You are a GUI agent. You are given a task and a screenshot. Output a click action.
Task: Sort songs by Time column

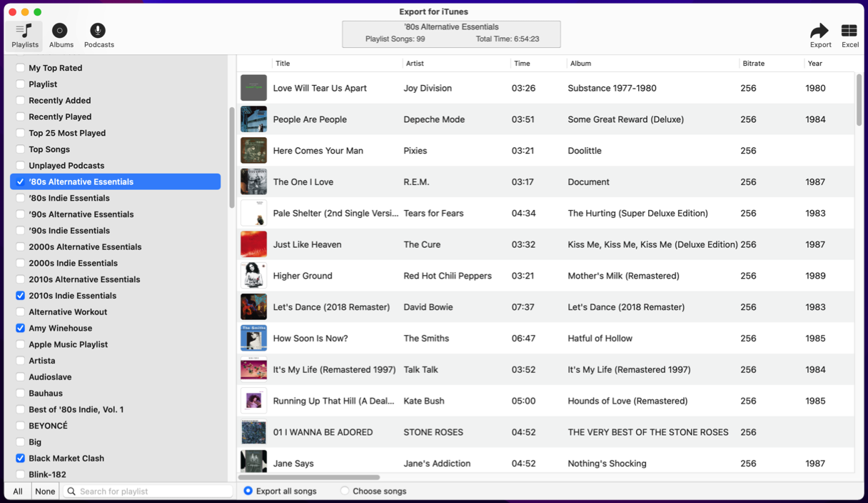(x=522, y=64)
